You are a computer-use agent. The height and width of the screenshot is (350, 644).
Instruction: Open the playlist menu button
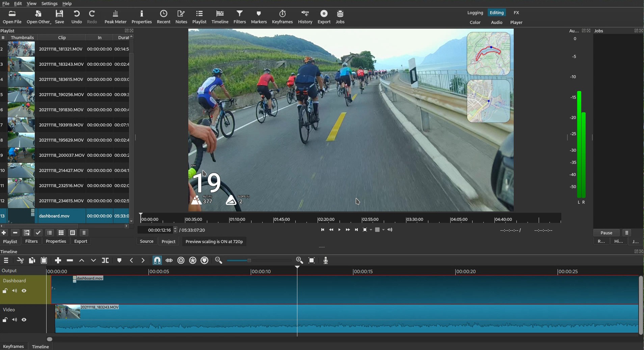point(84,233)
